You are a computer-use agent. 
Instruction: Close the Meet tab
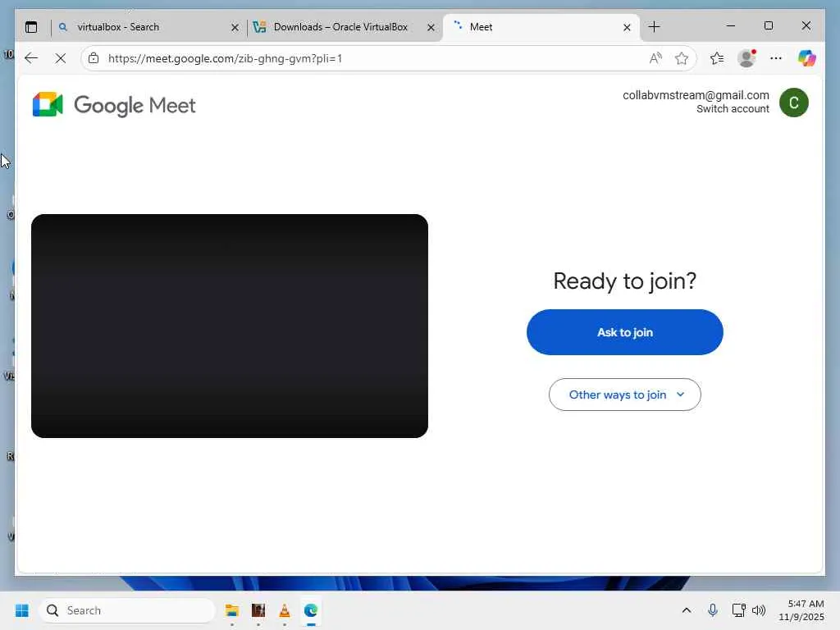click(x=627, y=27)
